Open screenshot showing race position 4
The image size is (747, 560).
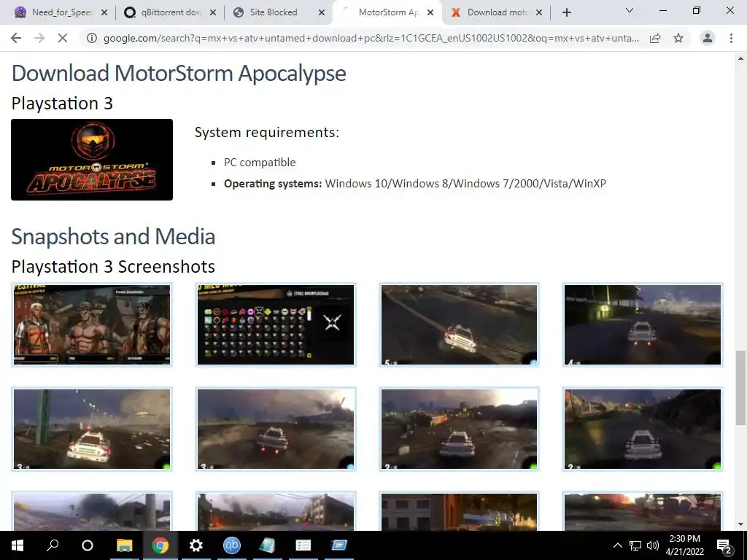click(x=643, y=324)
